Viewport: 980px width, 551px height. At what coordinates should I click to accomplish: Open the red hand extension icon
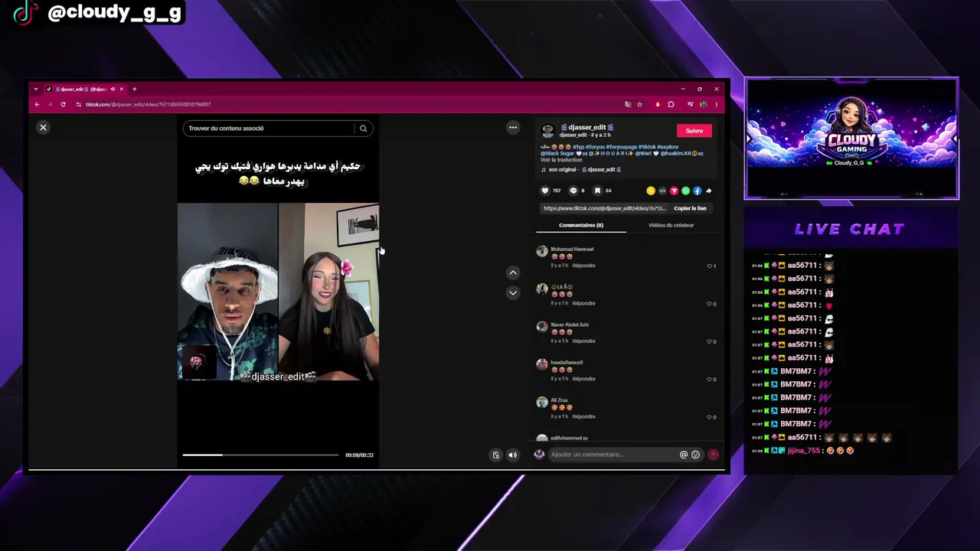point(658,104)
